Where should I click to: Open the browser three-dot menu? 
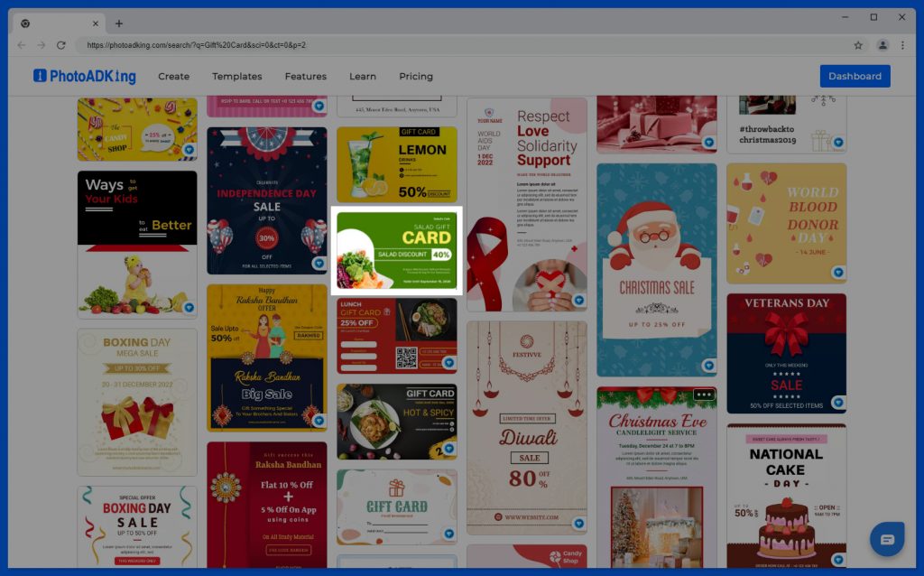(x=902, y=45)
